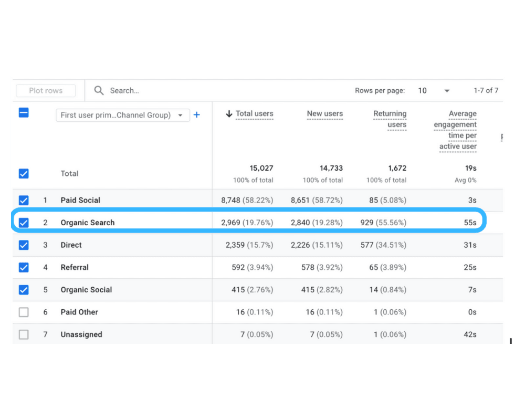Click the 55s engagement time value

point(470,223)
